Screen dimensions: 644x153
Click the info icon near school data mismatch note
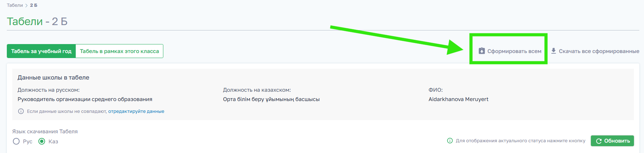click(x=21, y=111)
